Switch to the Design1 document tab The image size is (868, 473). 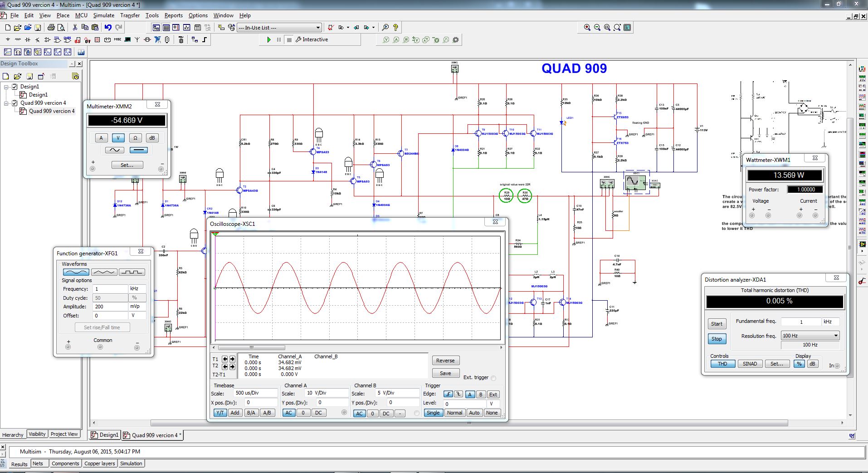(x=105, y=435)
